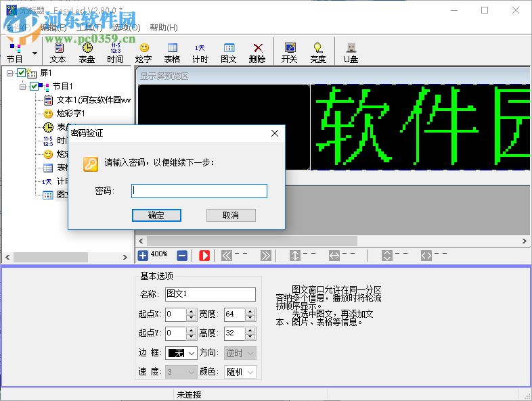Click the 节目 (program) toolbar icon
532x401 pixels.
coord(15,53)
